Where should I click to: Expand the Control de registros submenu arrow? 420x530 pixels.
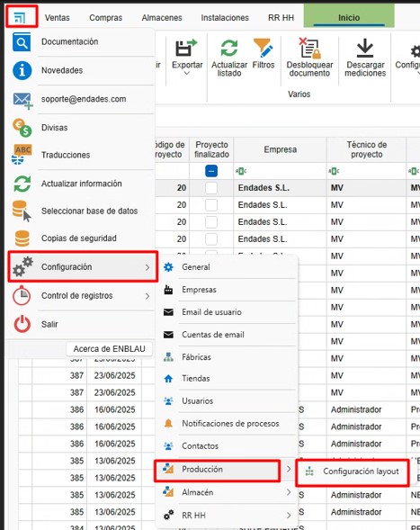(147, 296)
